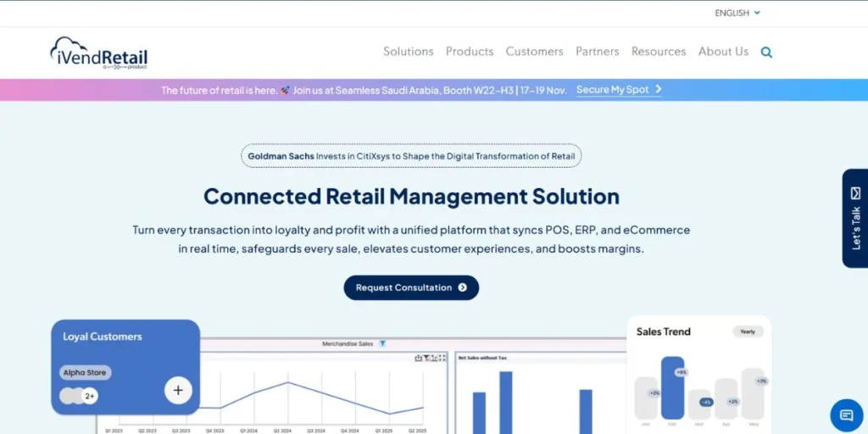Select the Alpha Store tag
This screenshot has width=868, height=434.
85,373
